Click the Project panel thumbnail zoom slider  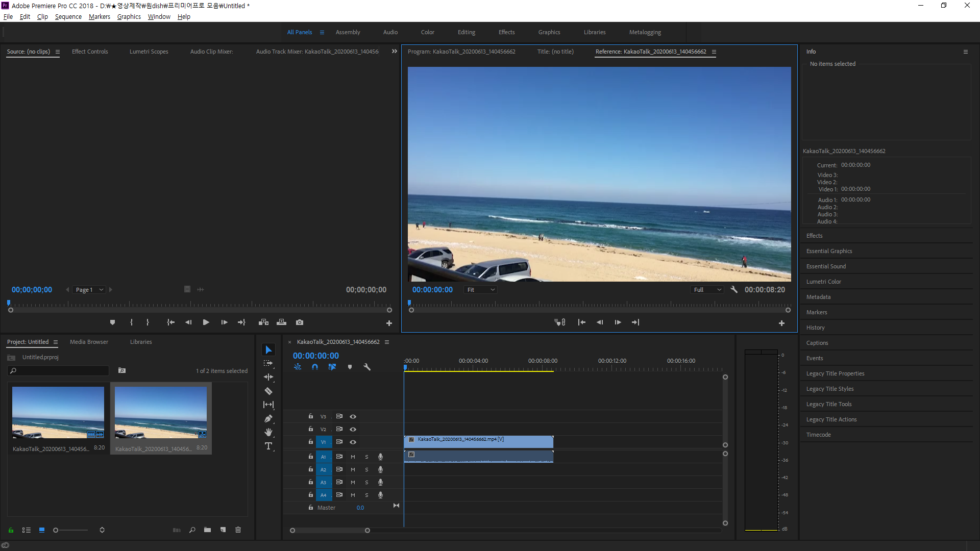(56, 530)
